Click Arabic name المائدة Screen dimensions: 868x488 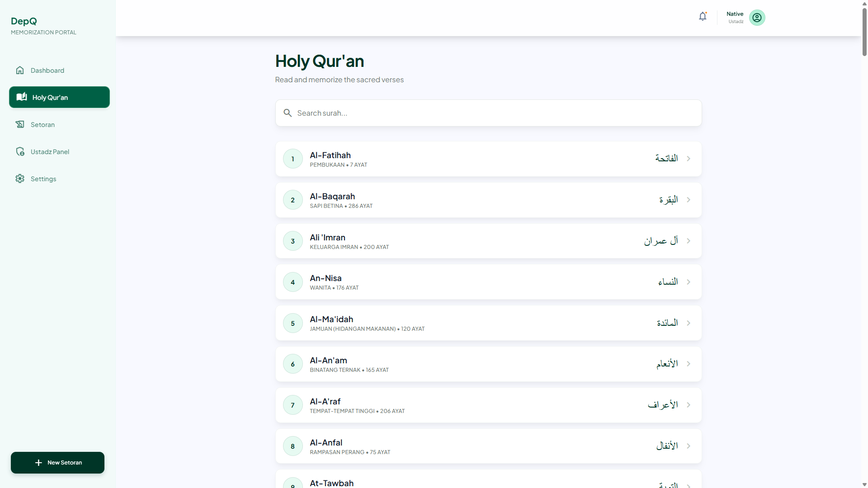(667, 323)
